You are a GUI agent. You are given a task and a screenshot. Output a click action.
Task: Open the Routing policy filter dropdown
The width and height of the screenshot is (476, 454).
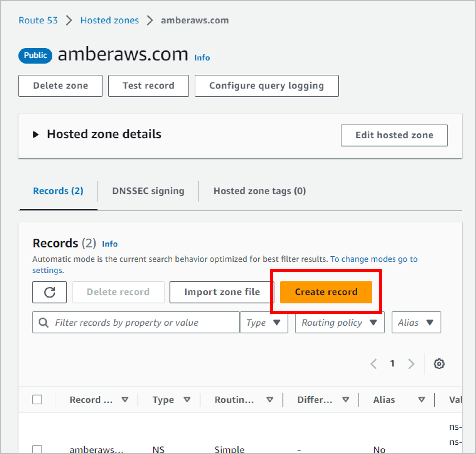pos(340,322)
